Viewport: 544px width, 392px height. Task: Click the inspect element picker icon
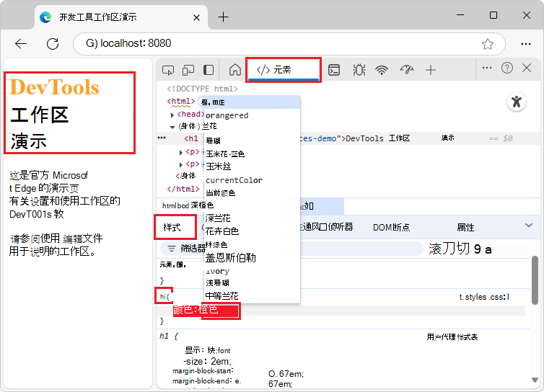click(168, 70)
